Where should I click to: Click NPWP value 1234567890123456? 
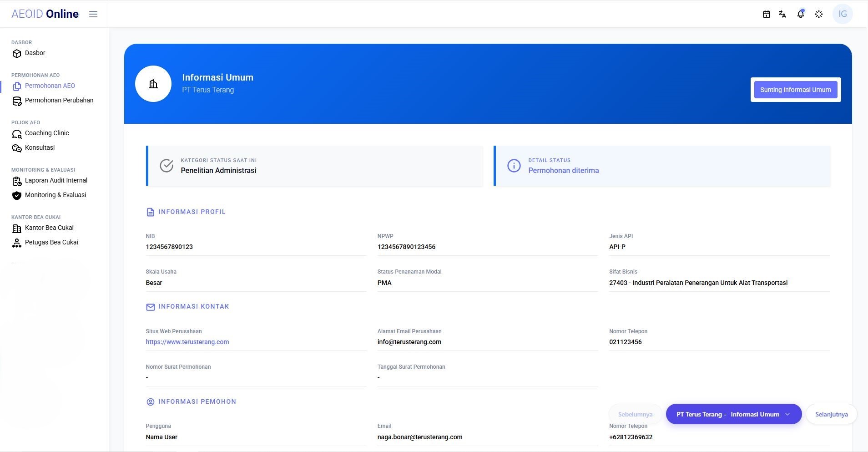click(x=406, y=247)
